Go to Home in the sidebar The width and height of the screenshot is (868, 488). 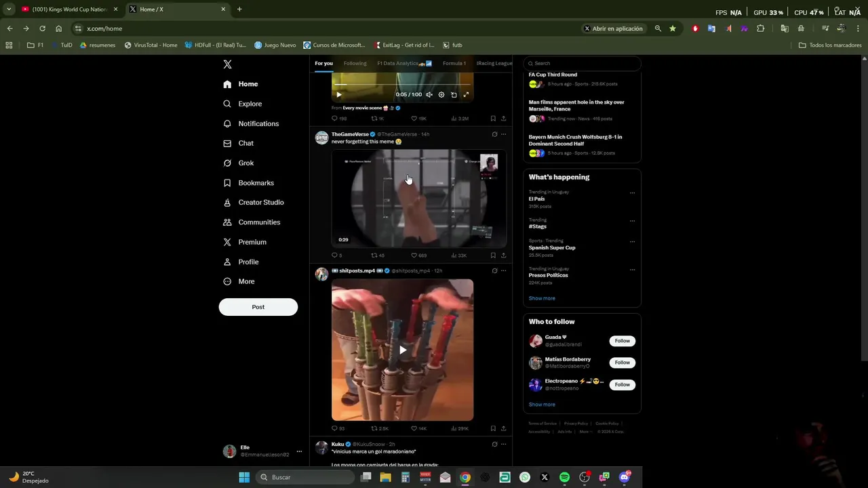[241, 84]
